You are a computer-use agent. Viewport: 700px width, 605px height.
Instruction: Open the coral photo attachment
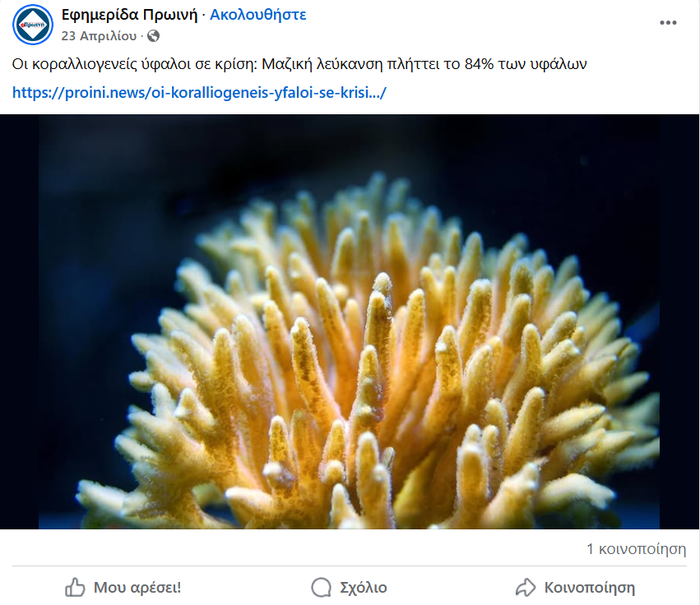(x=349, y=321)
